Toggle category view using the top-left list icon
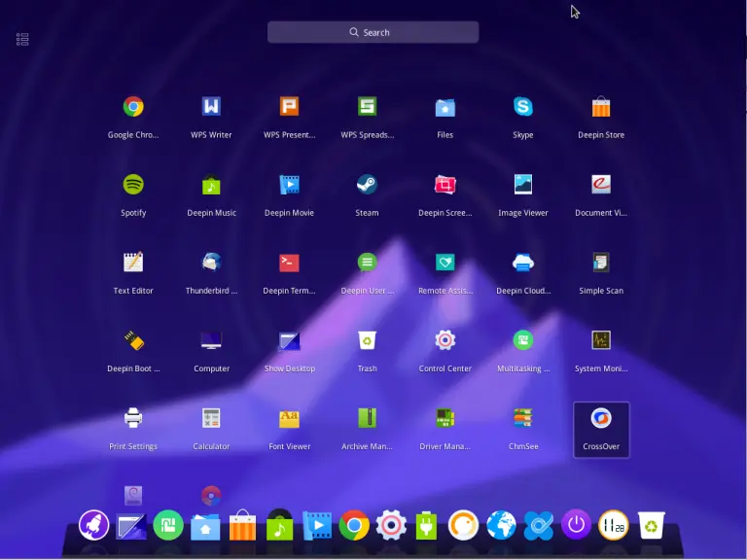 (x=22, y=39)
